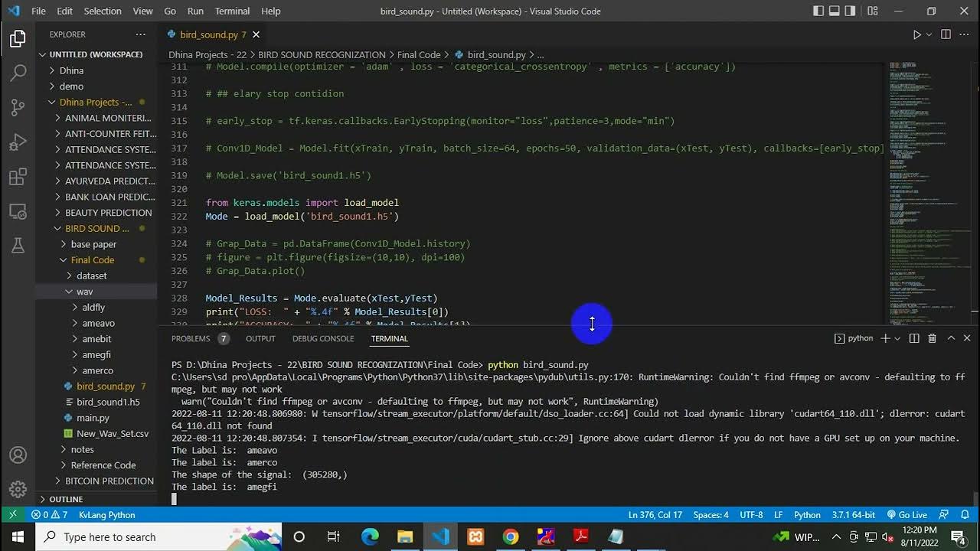Open the Terminal menu in the menu bar
This screenshot has width=980, height=551.
coord(232,11)
